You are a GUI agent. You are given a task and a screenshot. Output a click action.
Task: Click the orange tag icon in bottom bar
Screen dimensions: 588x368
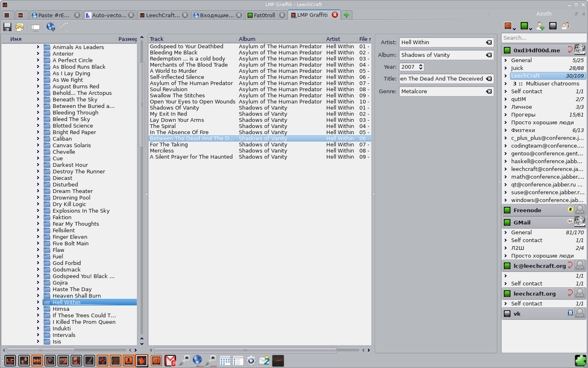[142, 361]
